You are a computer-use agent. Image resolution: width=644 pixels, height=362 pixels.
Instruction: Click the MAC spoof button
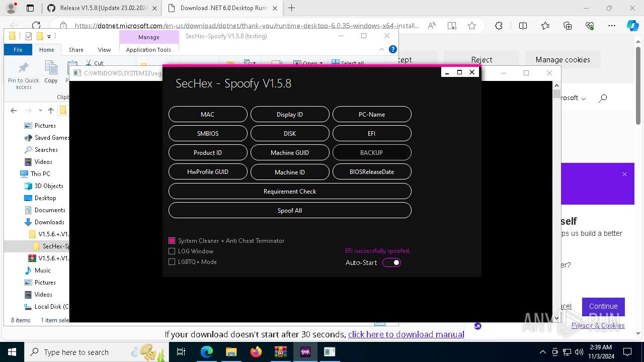(x=208, y=114)
